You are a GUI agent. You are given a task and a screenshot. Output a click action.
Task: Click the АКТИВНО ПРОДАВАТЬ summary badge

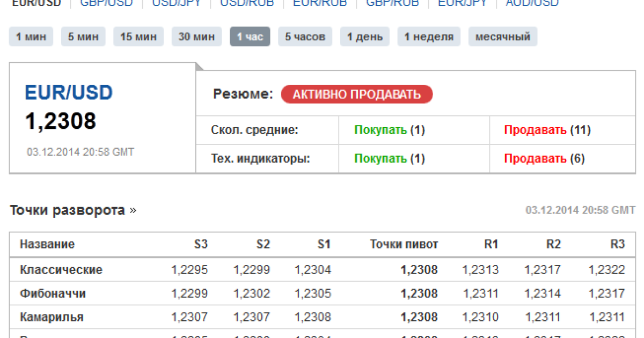click(357, 94)
